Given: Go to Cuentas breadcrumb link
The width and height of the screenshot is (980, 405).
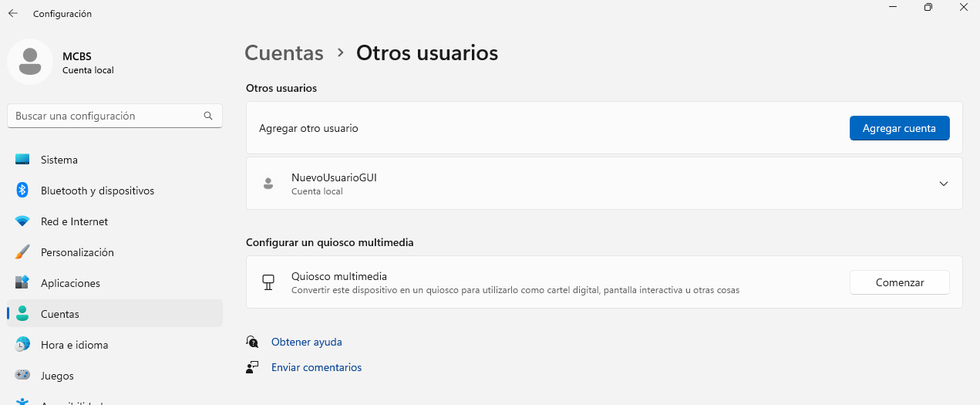Looking at the screenshot, I should tap(284, 53).
